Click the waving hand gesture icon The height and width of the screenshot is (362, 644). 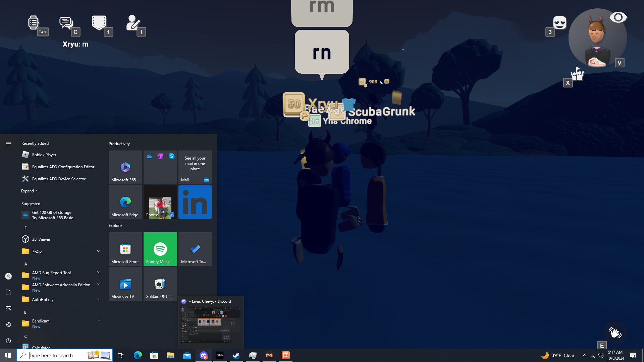(615, 333)
